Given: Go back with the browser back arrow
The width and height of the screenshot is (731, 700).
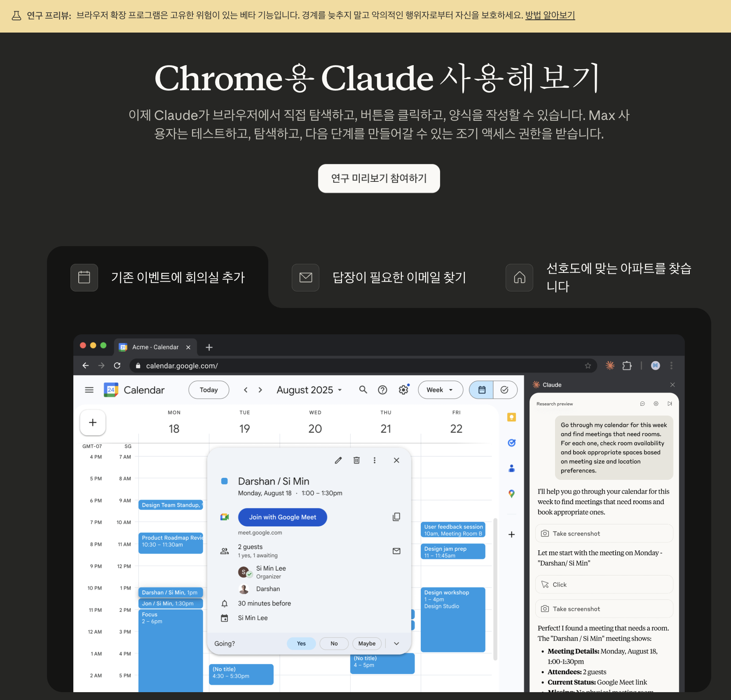Looking at the screenshot, I should pos(86,366).
